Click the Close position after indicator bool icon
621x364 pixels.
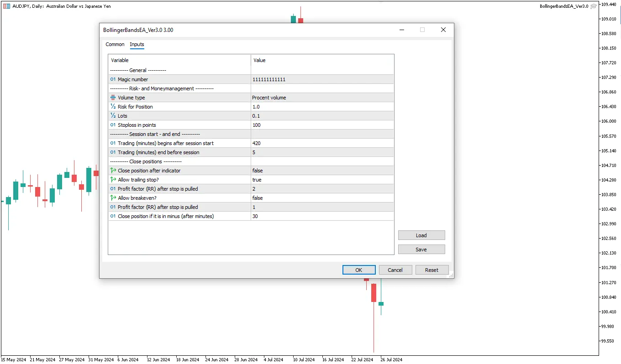point(113,171)
